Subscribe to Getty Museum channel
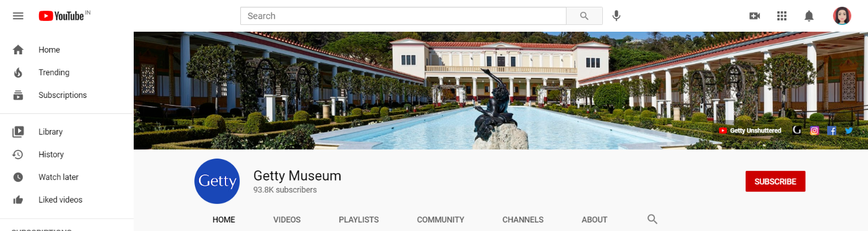868x231 pixels. (775, 181)
